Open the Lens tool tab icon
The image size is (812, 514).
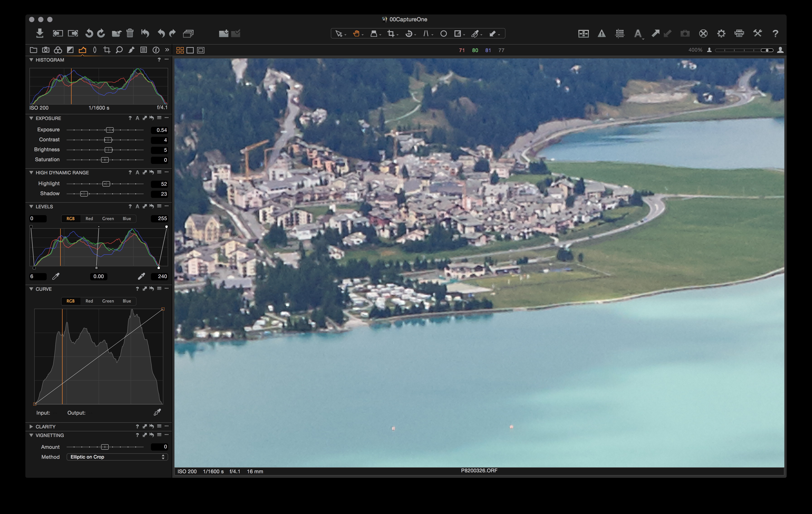95,50
